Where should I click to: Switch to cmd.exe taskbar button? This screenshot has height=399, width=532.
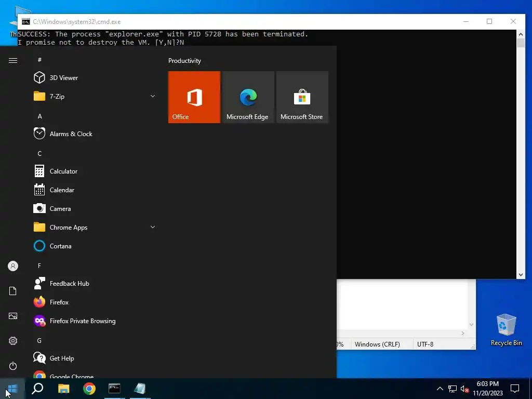[114, 389]
